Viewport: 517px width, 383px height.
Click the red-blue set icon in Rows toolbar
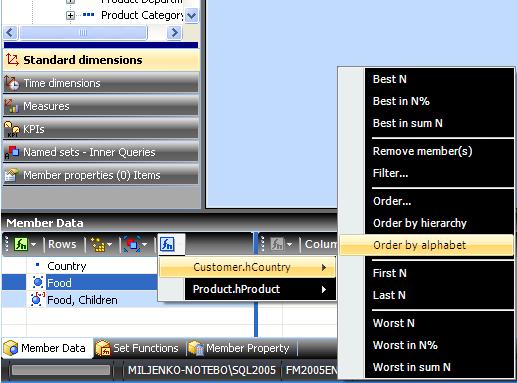coord(133,244)
